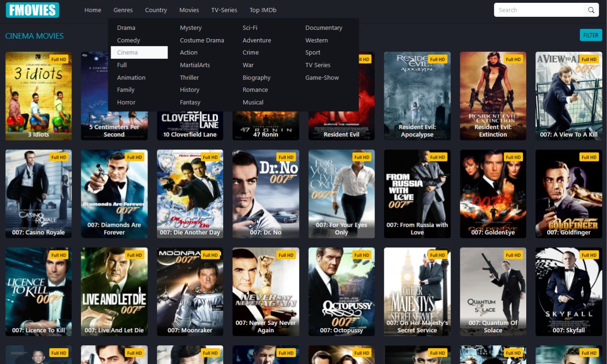The image size is (607, 364).
Task: Open 007: A View To A Kill
Action: pos(568,96)
